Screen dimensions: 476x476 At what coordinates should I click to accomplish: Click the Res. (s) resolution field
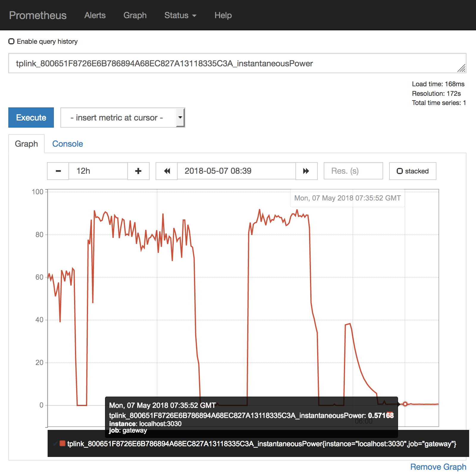point(353,171)
